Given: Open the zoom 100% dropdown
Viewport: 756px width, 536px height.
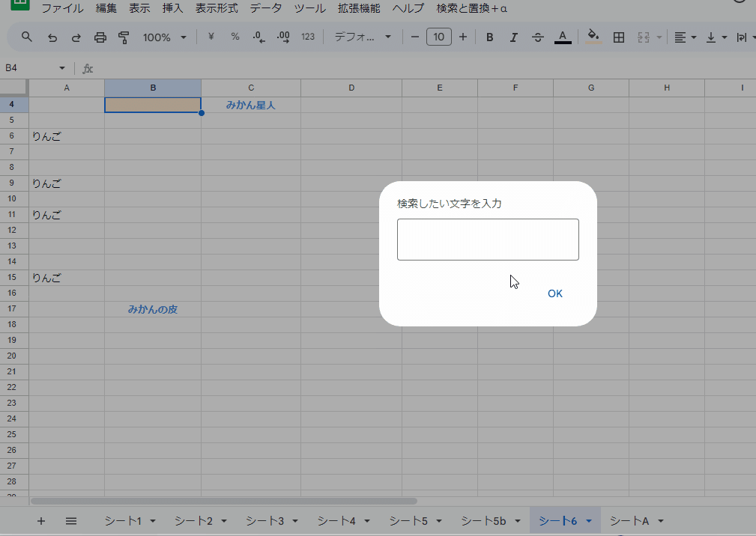Looking at the screenshot, I should point(164,37).
